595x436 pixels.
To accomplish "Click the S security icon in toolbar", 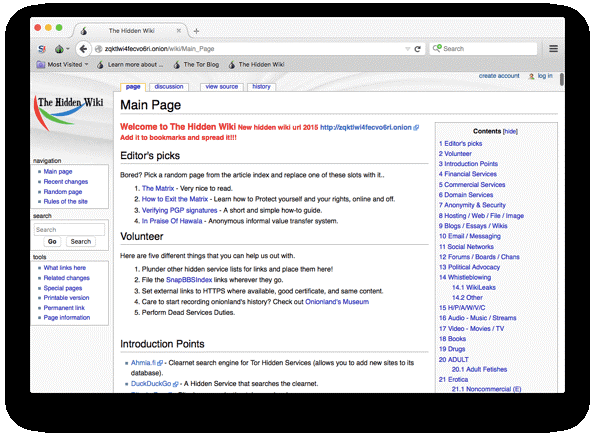I will (x=42, y=49).
